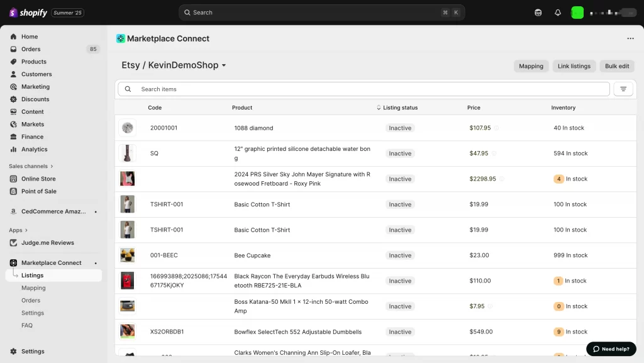Click the 594 In stock inventory value

click(x=570, y=153)
